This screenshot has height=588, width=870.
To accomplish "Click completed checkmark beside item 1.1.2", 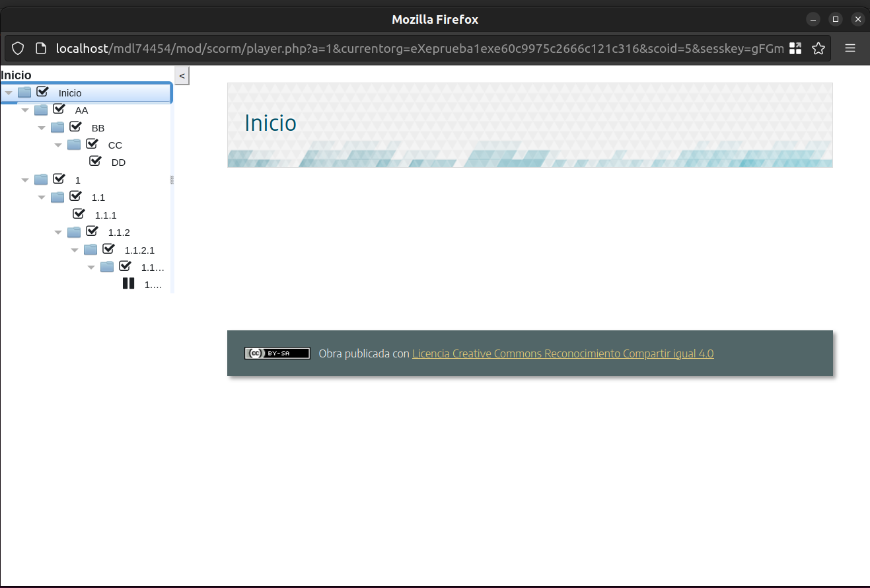I will click(92, 231).
